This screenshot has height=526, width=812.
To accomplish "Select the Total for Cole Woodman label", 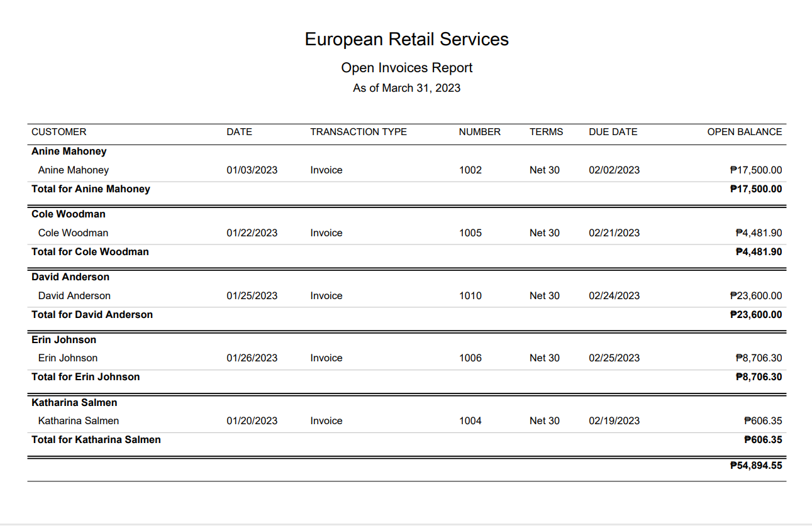I will [x=90, y=252].
